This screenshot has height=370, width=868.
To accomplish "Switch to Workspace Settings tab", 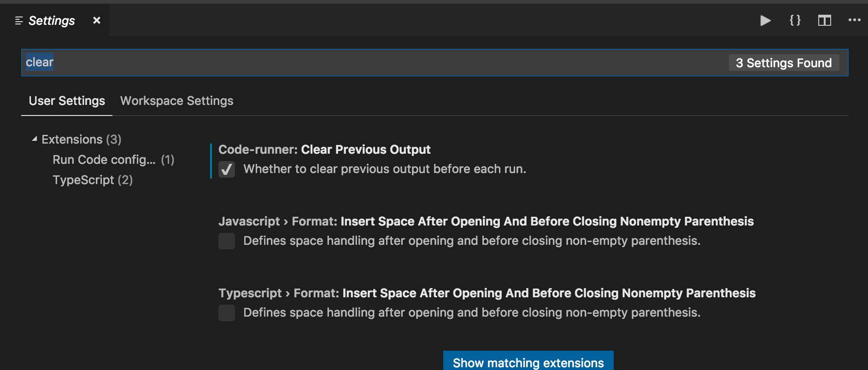I will click(177, 101).
